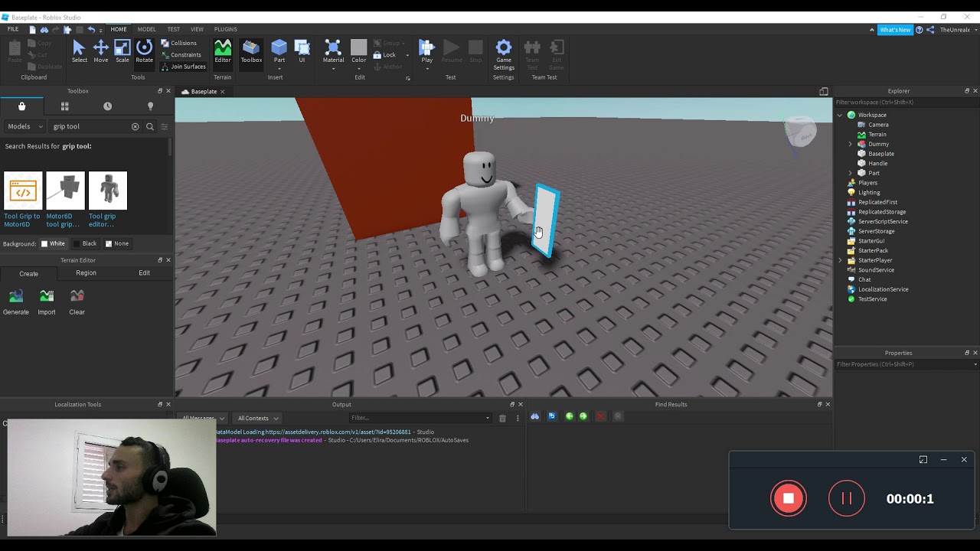Open the Output filter dropdown arrow
The height and width of the screenshot is (551, 980).
488,418
